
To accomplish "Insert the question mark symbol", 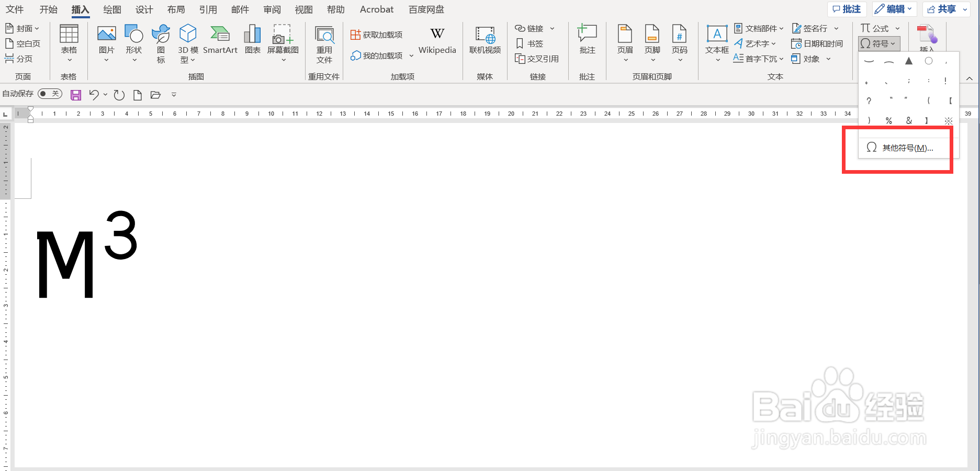I will click(x=869, y=101).
